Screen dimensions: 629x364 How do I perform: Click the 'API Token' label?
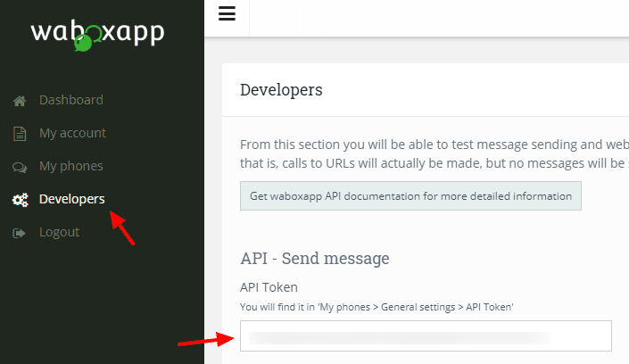click(x=269, y=287)
